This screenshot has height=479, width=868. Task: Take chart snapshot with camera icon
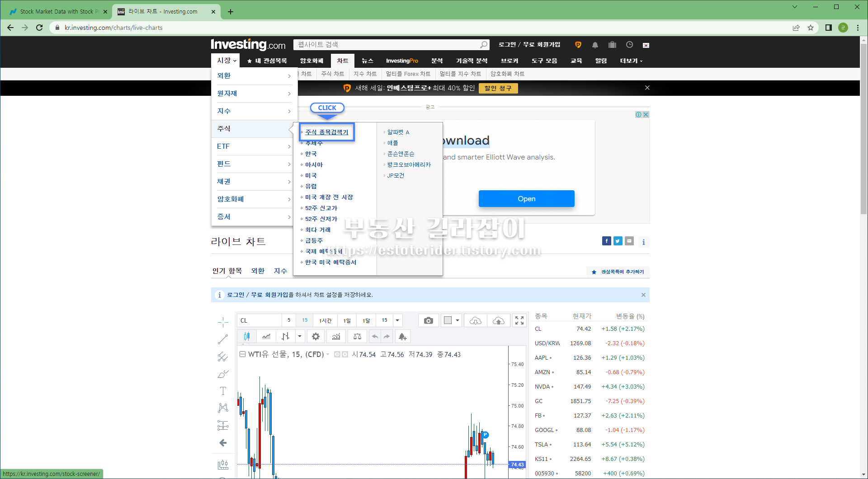coord(428,320)
